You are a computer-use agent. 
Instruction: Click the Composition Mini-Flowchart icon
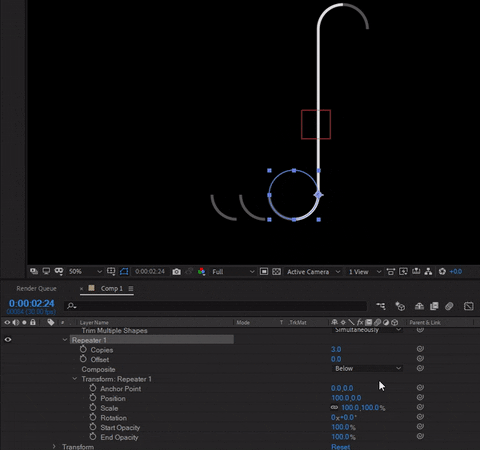[x=381, y=306]
